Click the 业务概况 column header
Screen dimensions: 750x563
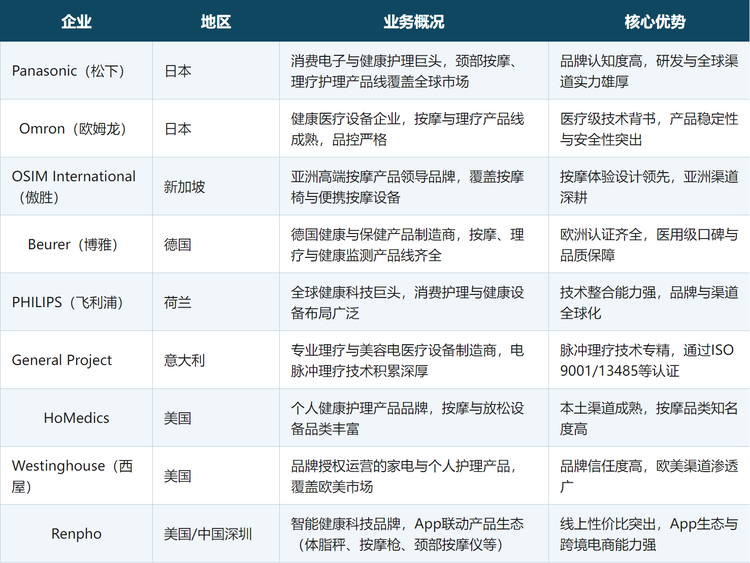point(414,22)
